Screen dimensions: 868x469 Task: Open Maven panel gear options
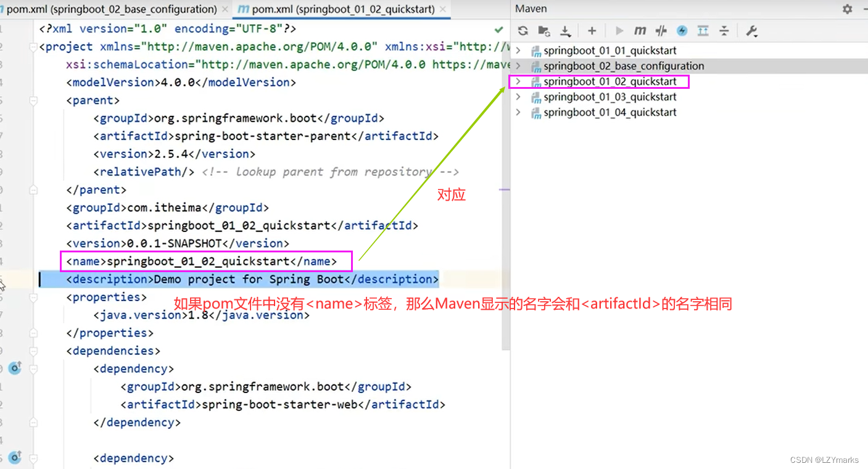[x=848, y=9]
